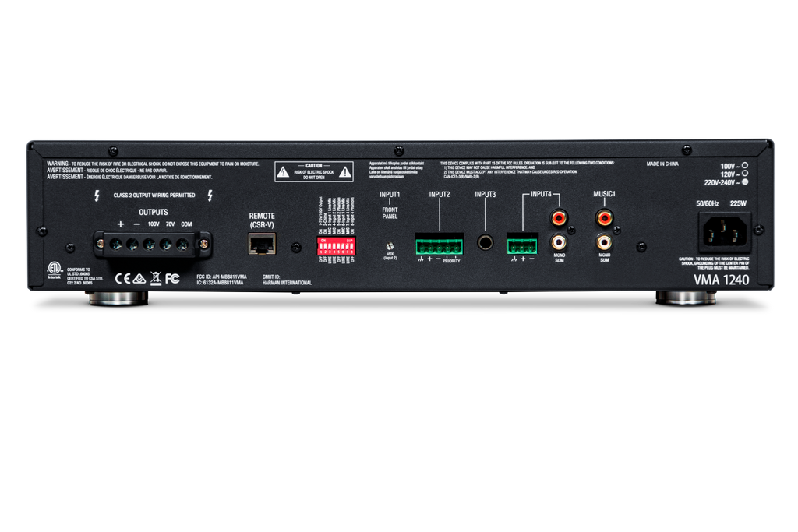Adjust the VOX (Input 2) trim knob

tap(390, 245)
